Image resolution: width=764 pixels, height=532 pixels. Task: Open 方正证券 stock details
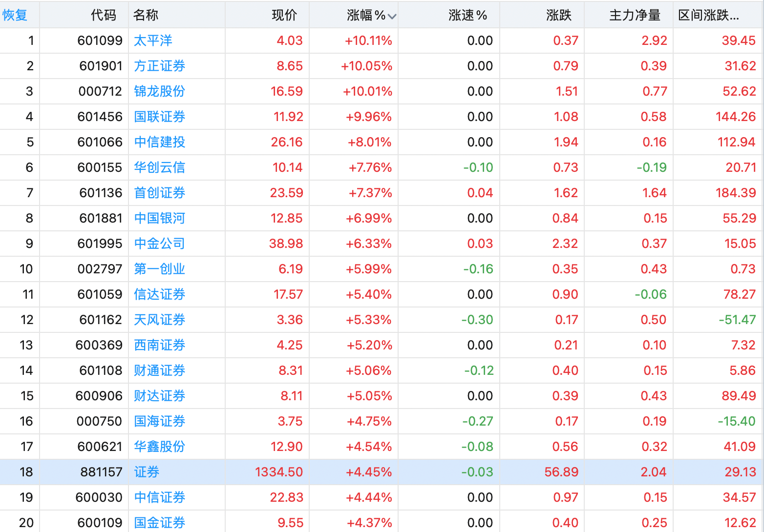[159, 66]
